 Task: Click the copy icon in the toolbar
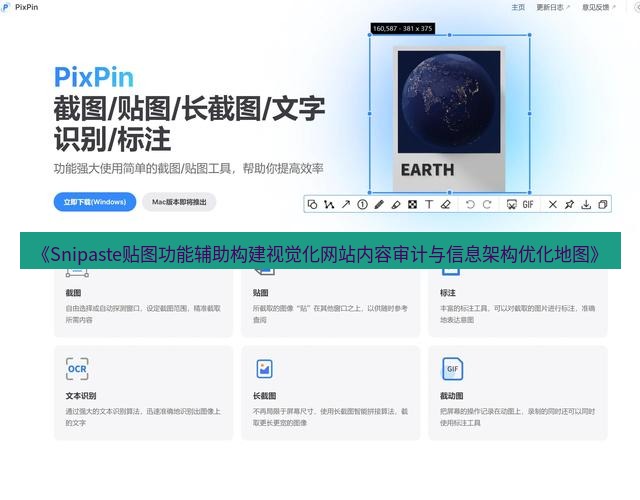[603, 204]
